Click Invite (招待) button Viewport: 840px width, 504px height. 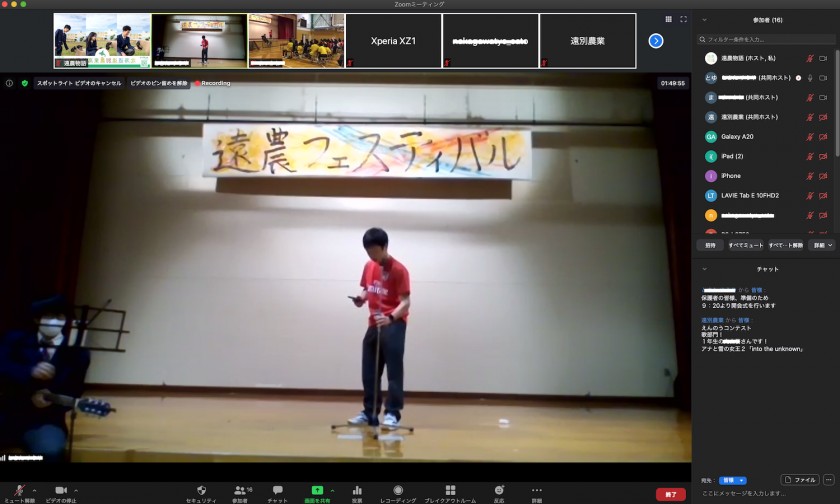pos(710,245)
